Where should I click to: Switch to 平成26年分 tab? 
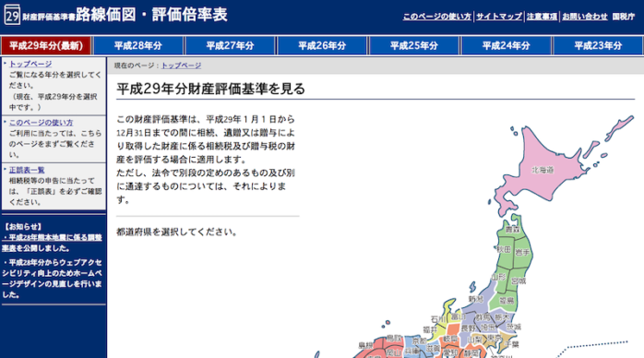[x=322, y=45]
